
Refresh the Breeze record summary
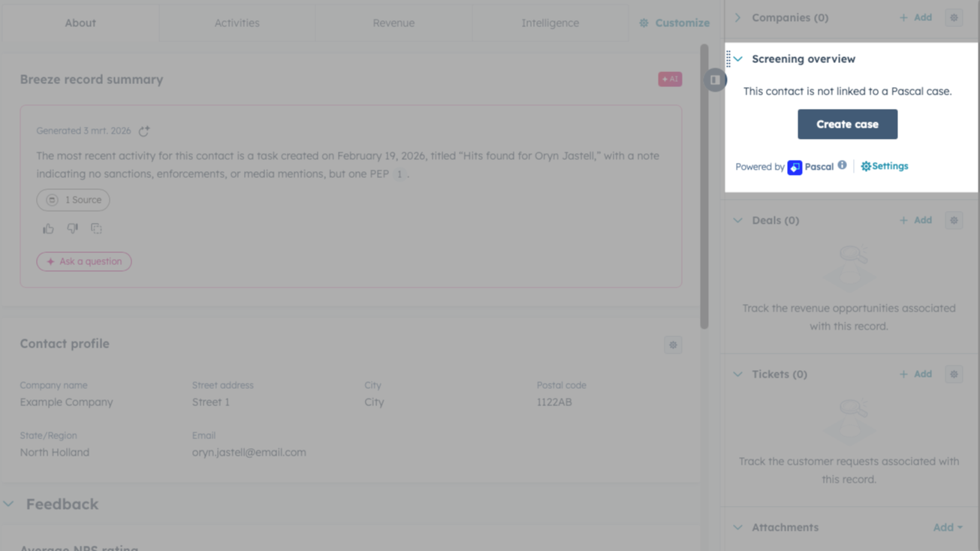tap(144, 131)
